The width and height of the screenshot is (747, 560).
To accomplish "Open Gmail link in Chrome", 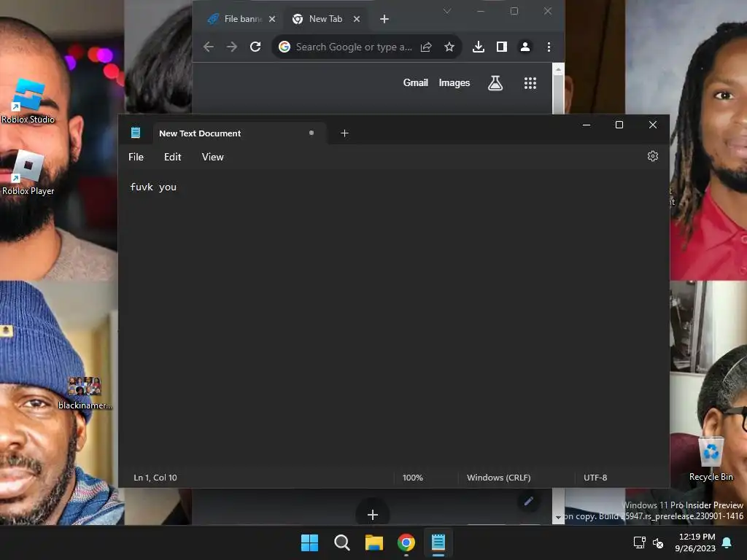I will (x=415, y=83).
